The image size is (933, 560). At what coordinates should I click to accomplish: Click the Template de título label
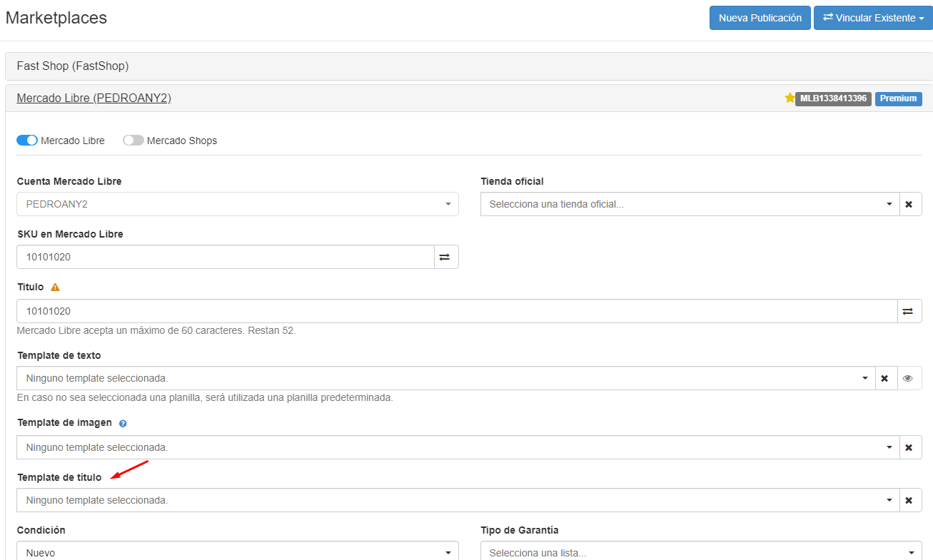(x=59, y=477)
